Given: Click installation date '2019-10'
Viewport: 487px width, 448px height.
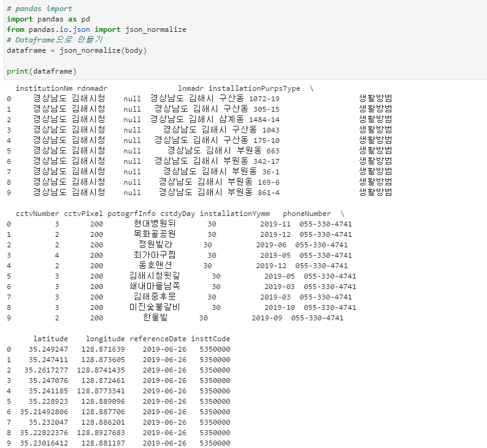Looking at the screenshot, I should [280, 307].
